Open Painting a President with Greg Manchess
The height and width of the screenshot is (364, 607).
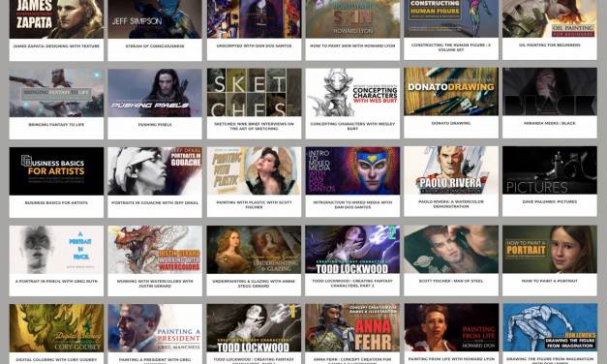[155, 328]
